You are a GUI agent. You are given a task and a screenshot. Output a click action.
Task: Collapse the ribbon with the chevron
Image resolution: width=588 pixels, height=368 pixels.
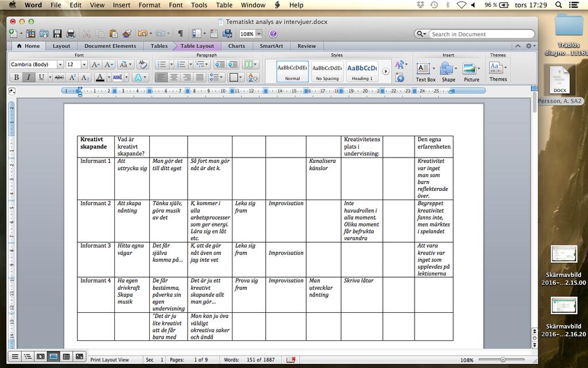point(518,46)
